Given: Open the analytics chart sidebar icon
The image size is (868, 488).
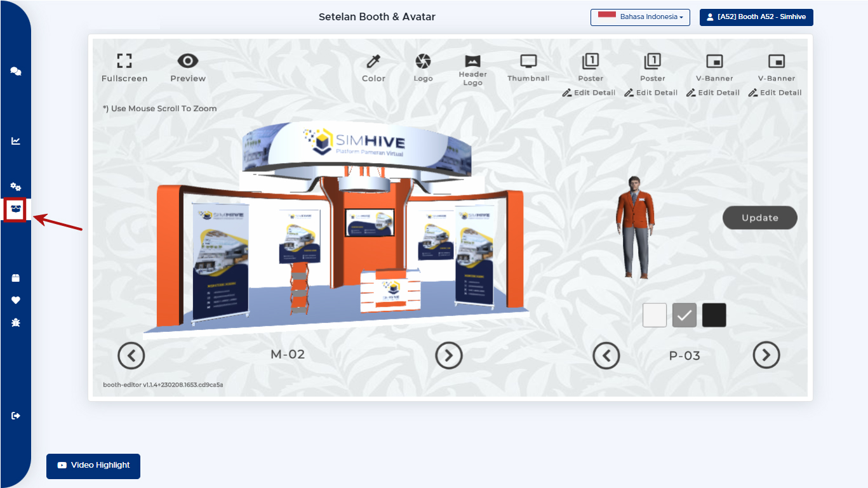Looking at the screenshot, I should tap(16, 141).
